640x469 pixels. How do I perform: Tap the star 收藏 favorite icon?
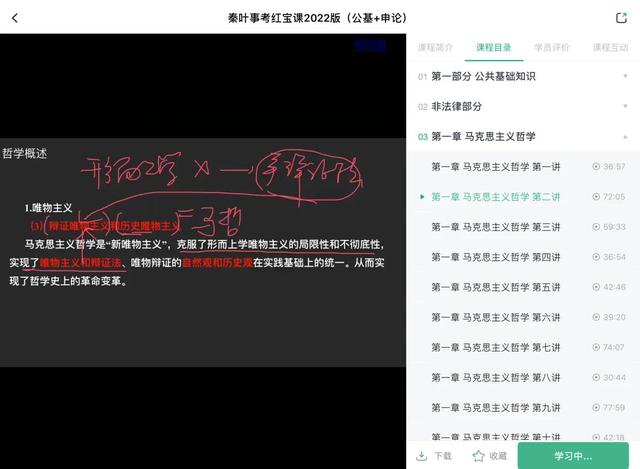(x=478, y=456)
